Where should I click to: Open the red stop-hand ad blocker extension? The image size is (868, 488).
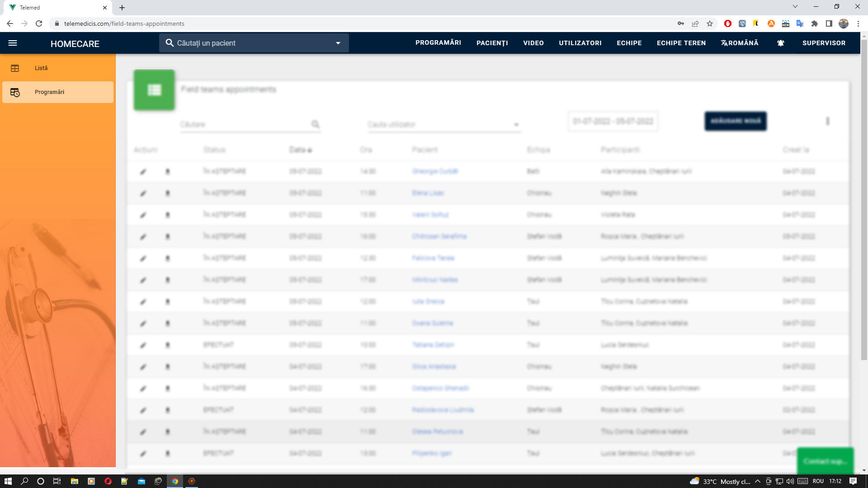tap(728, 23)
